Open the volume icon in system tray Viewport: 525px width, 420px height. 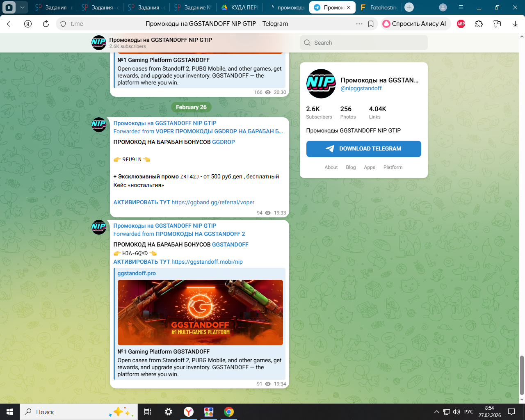[x=457, y=412]
